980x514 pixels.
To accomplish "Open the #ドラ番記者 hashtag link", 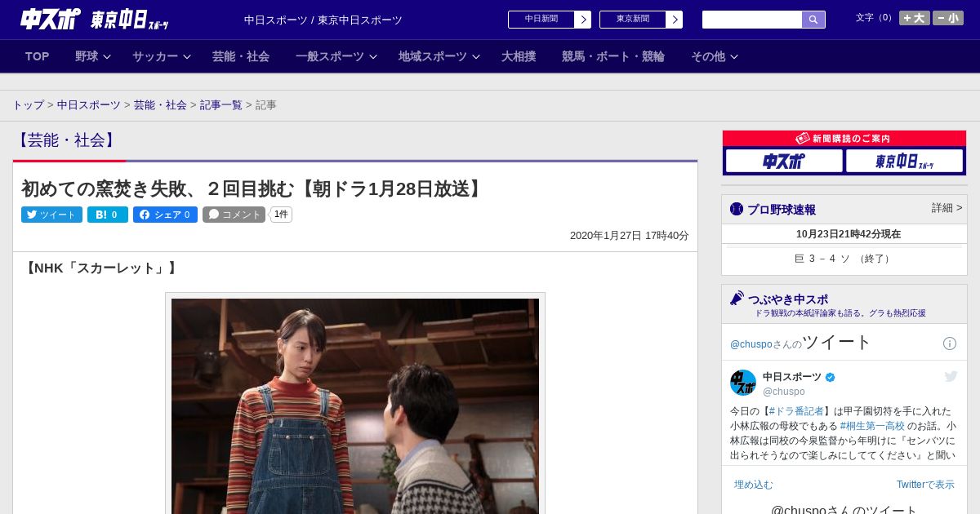I will click(796, 411).
